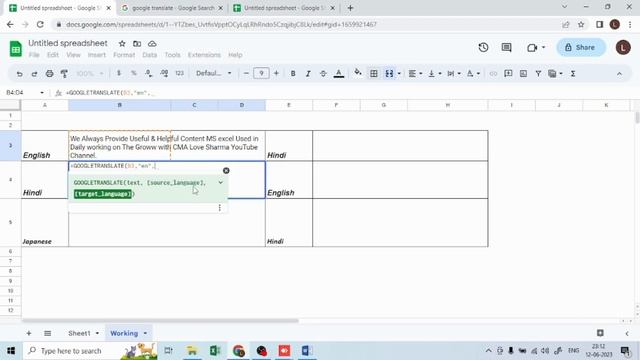Screen dimensions: 640x360
Task: Open text rotation dropdown
Action: point(473,73)
